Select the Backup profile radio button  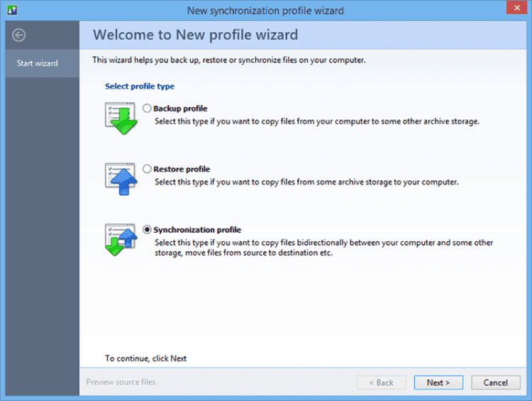coord(147,109)
